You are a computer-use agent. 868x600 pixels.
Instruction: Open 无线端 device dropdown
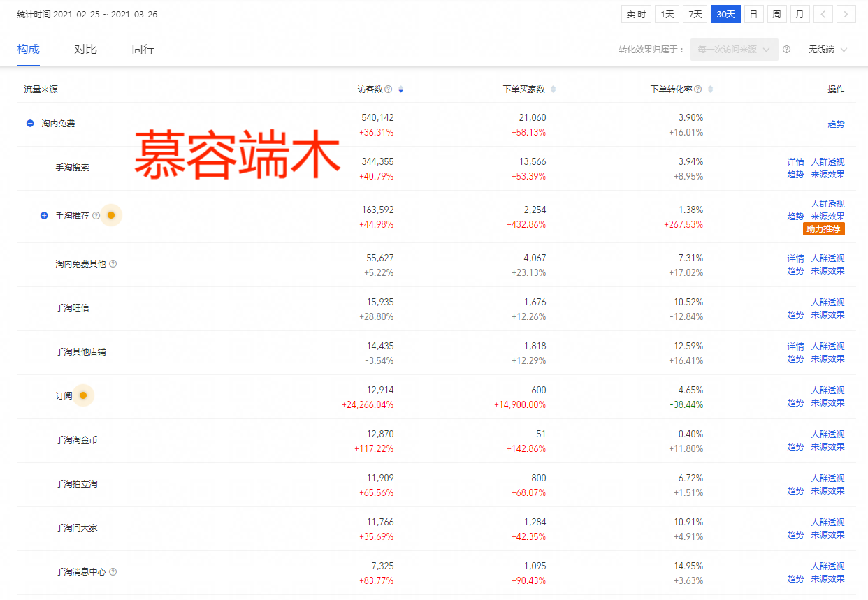pyautogui.click(x=828, y=50)
